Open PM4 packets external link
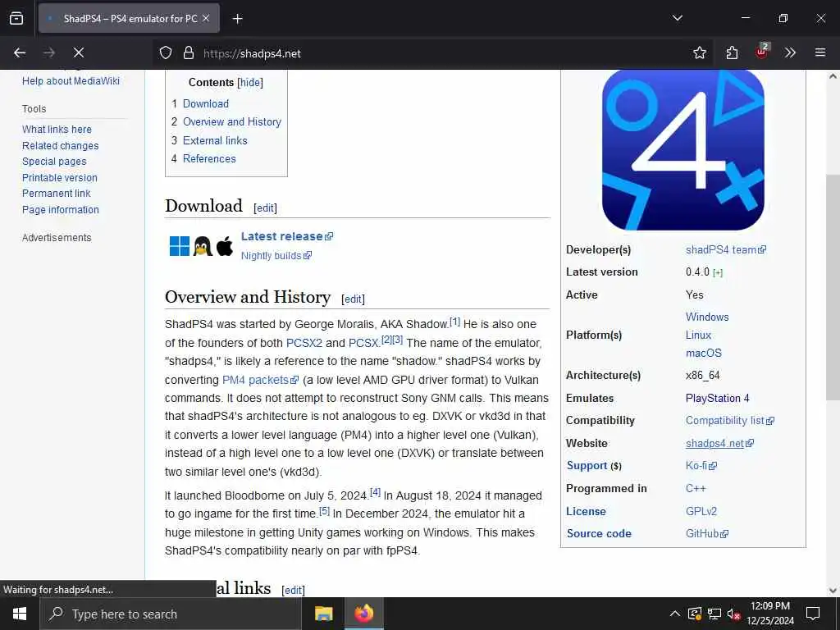 click(260, 380)
